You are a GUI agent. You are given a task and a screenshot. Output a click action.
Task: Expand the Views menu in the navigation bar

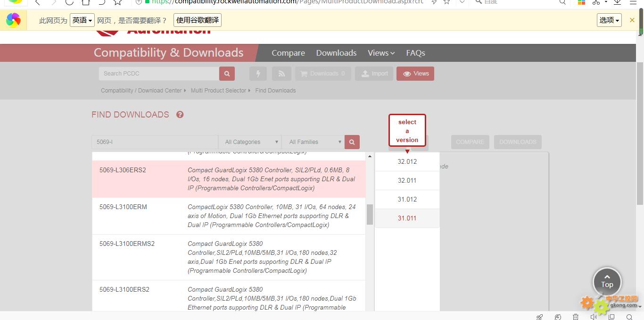pyautogui.click(x=381, y=53)
